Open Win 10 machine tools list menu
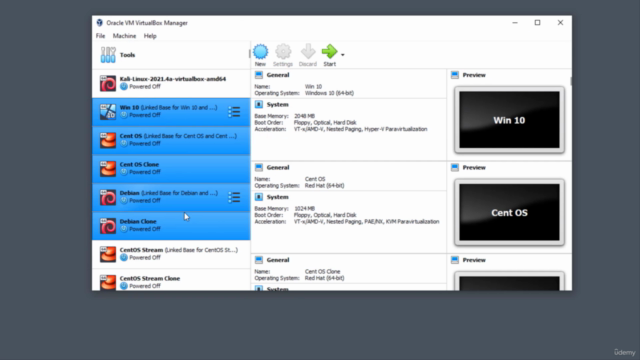The width and height of the screenshot is (640, 360). 234,112
